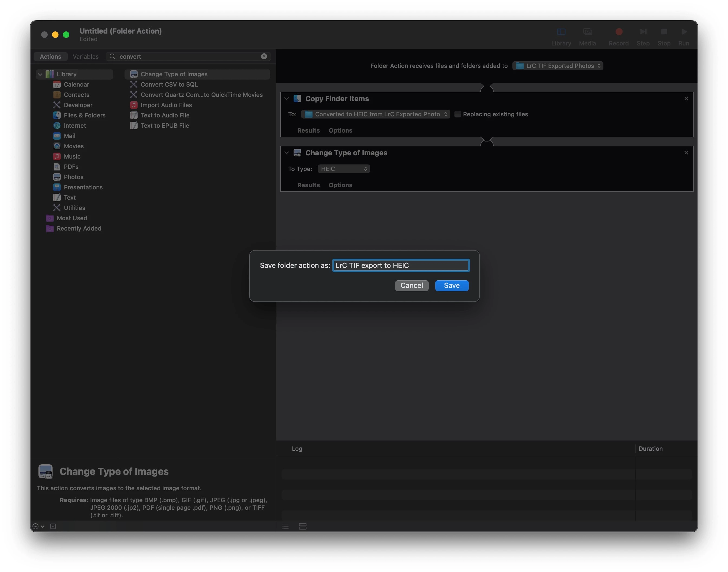Open the Media browser icon

pos(587,32)
